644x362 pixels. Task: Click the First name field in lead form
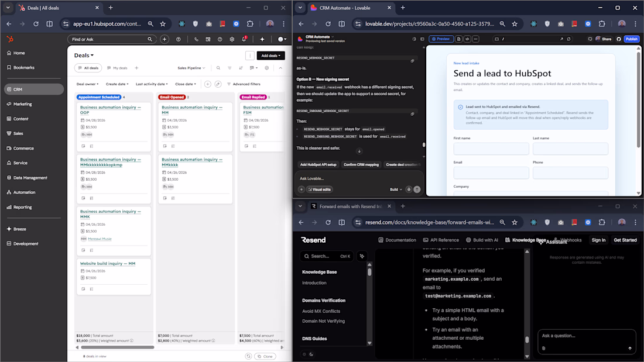[x=491, y=149]
